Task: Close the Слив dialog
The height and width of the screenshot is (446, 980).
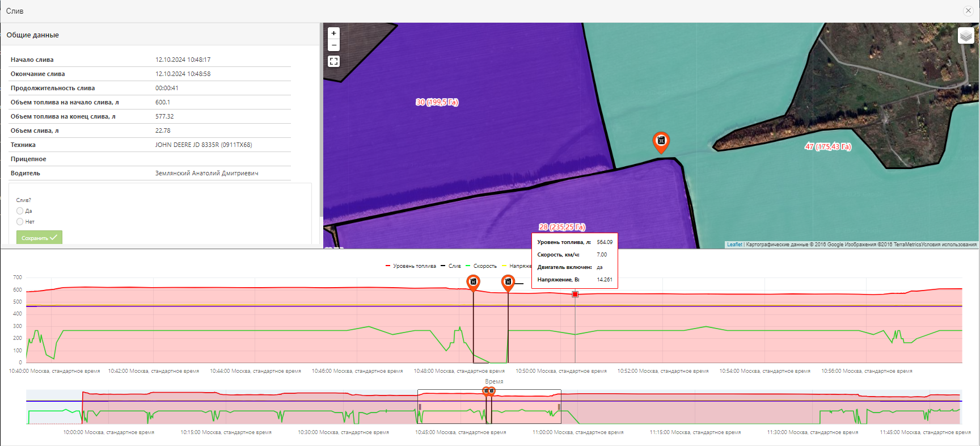Action: click(x=968, y=11)
